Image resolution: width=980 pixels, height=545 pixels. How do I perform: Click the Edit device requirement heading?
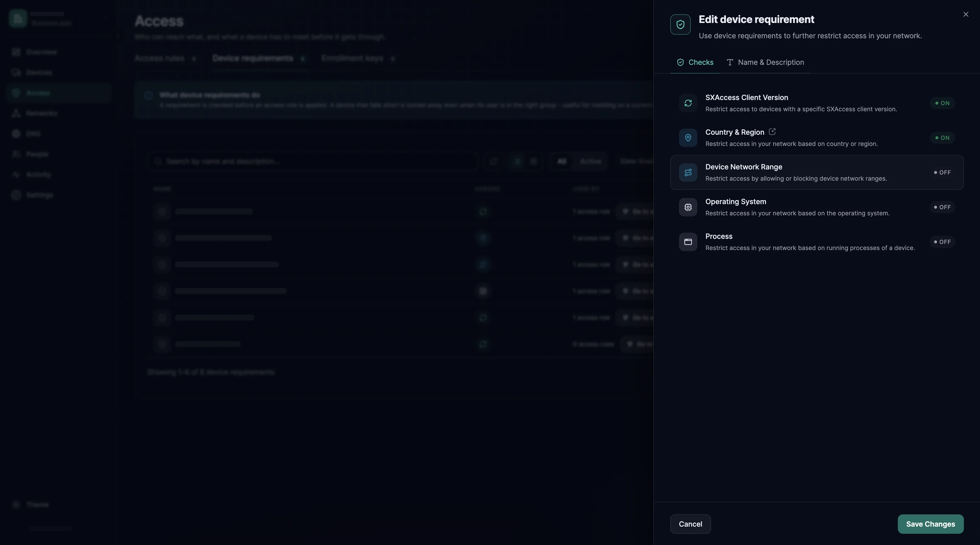tap(756, 19)
